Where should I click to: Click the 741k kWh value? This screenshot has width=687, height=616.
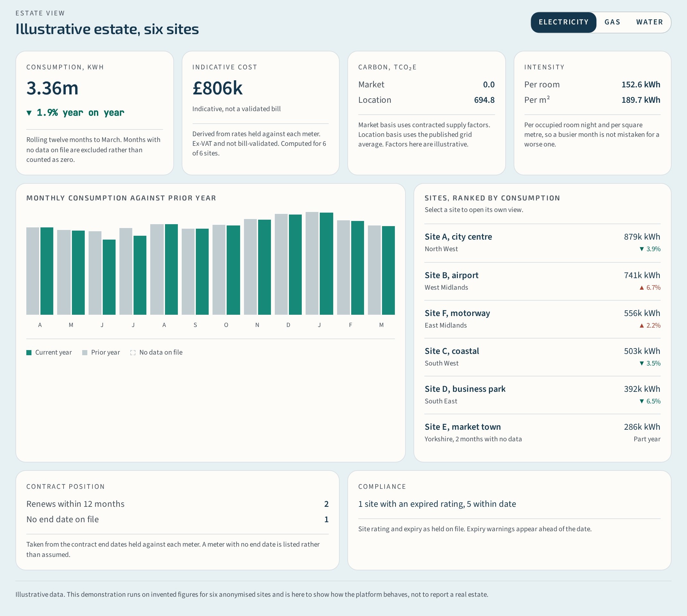click(x=642, y=276)
